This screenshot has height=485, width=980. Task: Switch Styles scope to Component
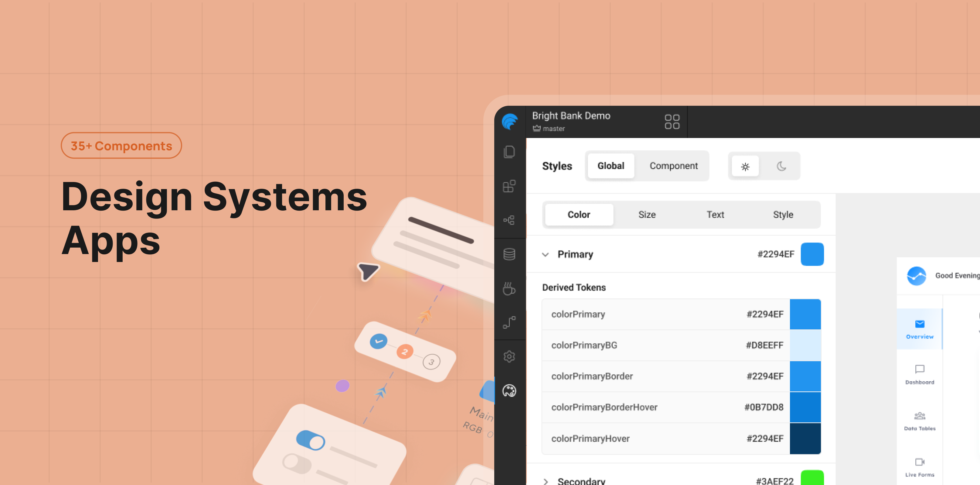673,166
